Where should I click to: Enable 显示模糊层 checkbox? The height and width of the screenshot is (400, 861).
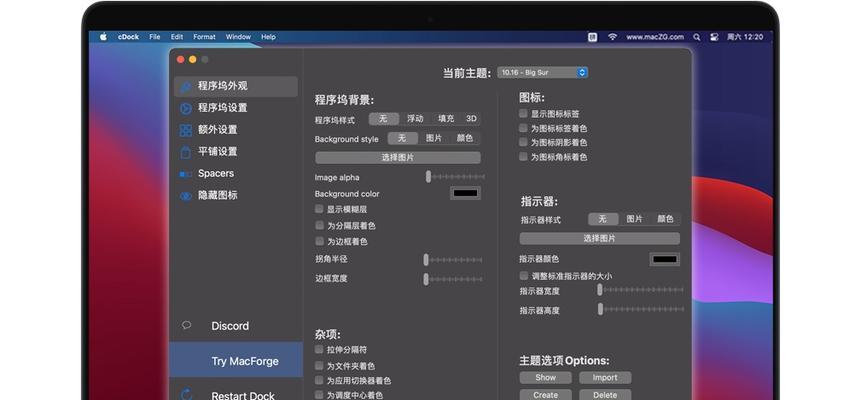click(x=319, y=209)
